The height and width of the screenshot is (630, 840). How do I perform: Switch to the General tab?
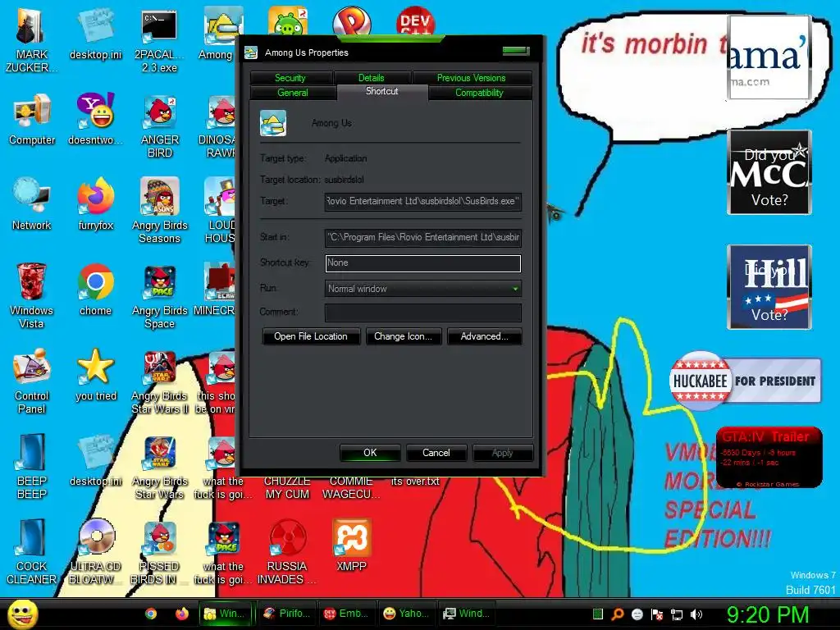293,93
